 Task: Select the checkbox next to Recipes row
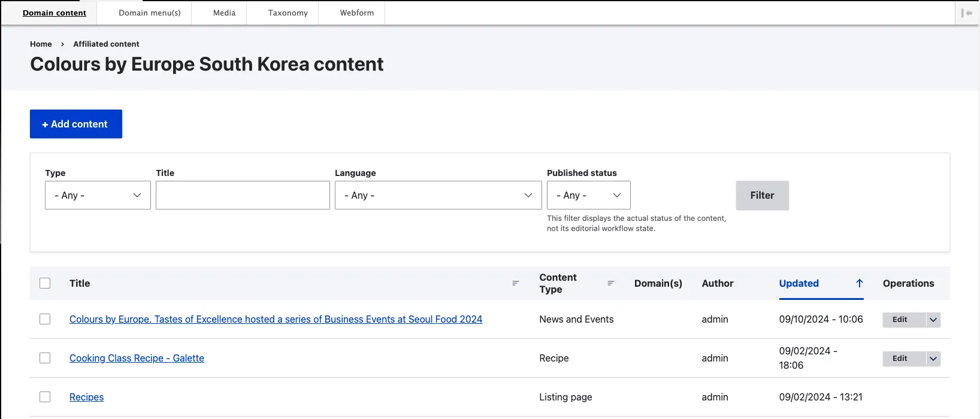[45, 397]
